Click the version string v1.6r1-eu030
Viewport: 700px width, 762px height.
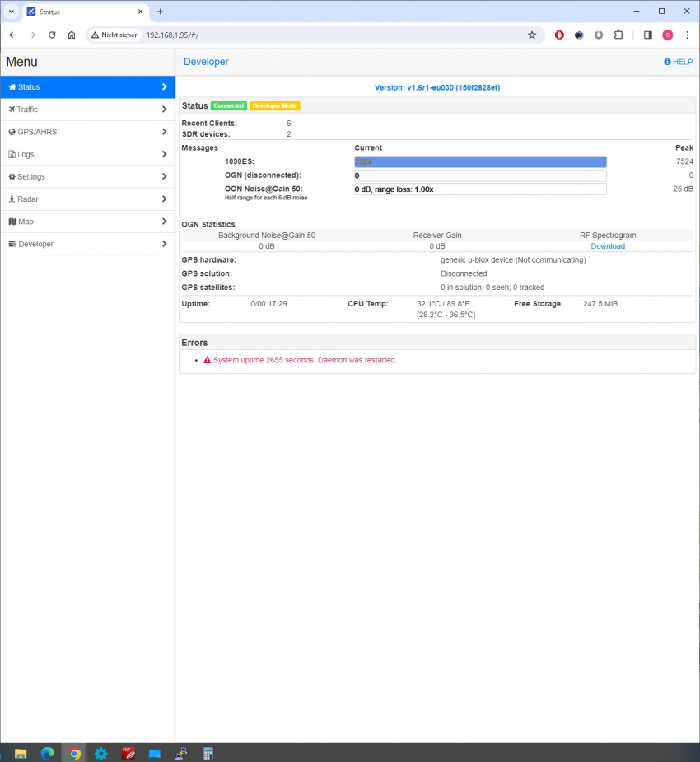[437, 87]
